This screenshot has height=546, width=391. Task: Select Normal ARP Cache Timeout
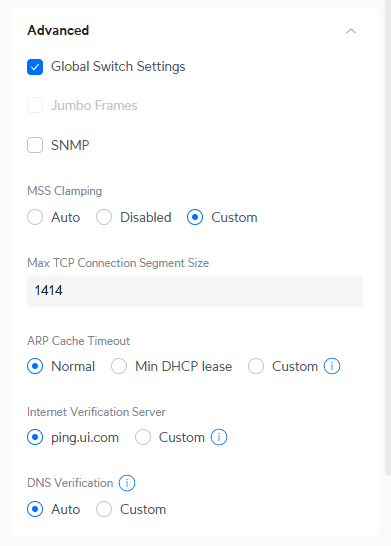pos(35,366)
